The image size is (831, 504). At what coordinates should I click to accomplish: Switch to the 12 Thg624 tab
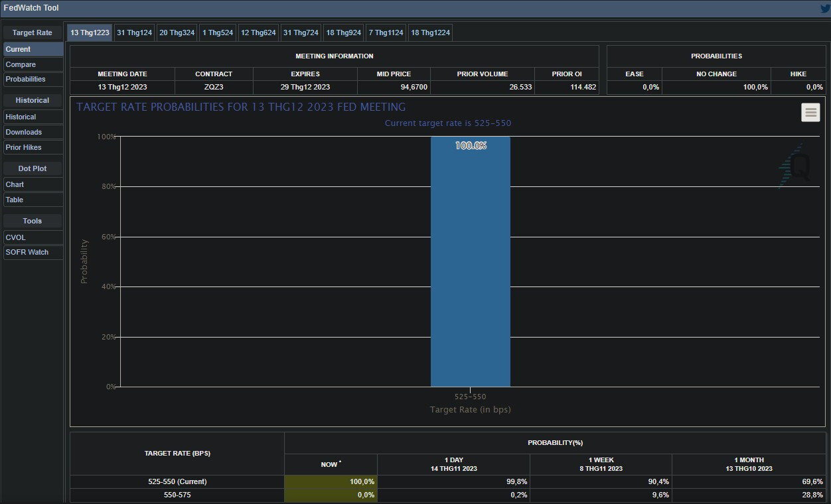258,32
